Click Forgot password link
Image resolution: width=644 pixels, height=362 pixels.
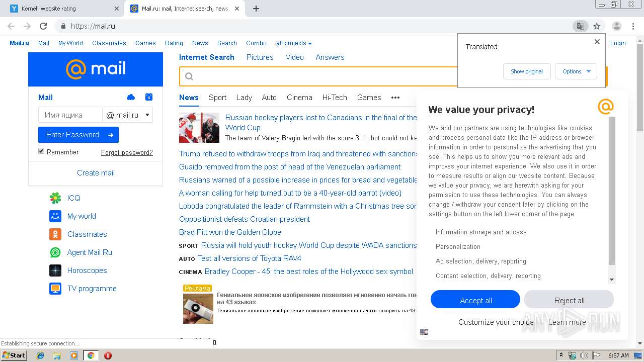[x=127, y=152]
